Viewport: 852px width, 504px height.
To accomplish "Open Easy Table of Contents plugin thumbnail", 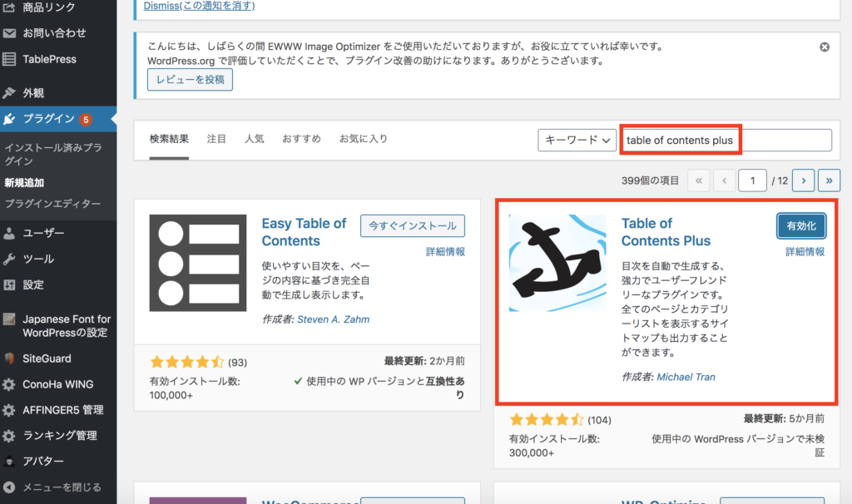I will point(198,263).
